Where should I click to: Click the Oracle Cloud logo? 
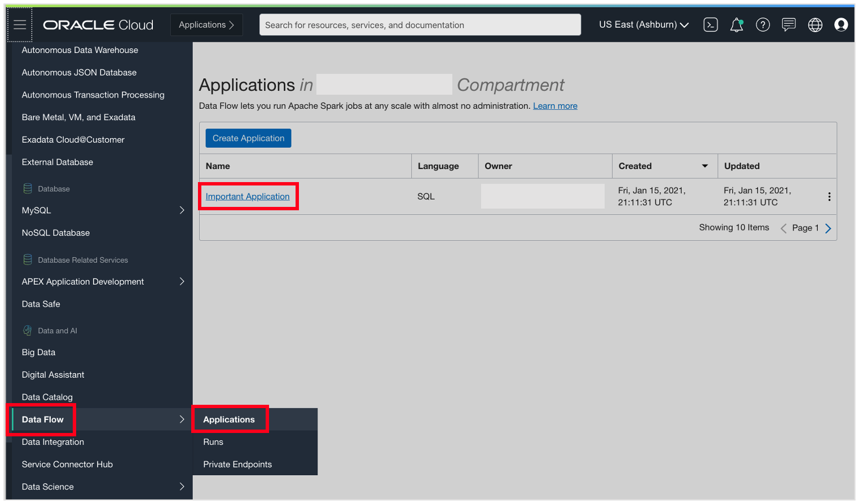point(98,25)
